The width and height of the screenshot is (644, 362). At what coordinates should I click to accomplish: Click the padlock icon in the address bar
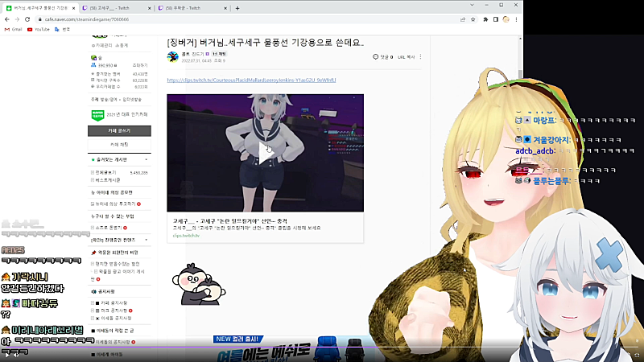tap(39, 19)
